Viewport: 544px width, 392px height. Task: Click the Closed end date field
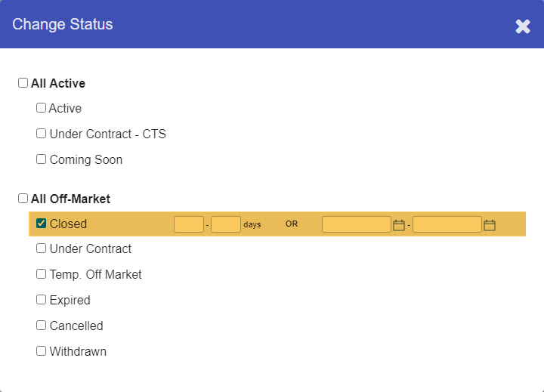[x=447, y=224]
